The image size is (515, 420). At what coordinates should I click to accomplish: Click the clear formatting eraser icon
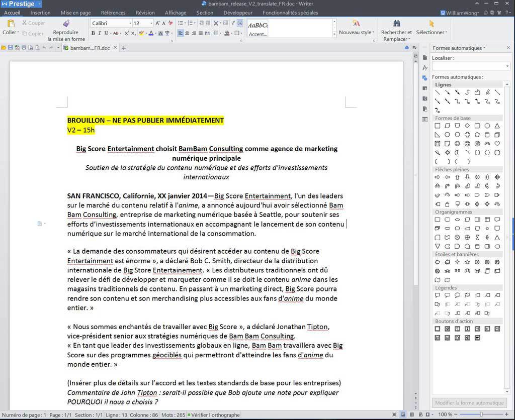tap(170, 23)
